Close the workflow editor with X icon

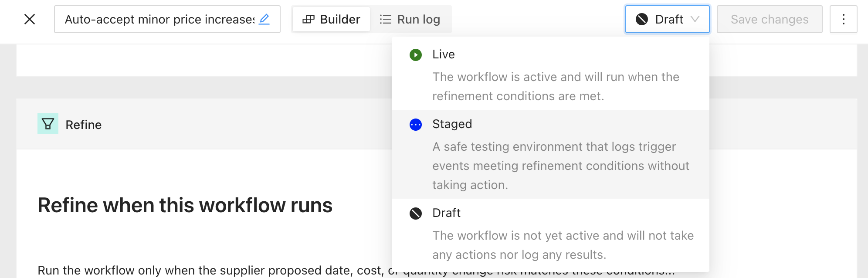coord(30,19)
